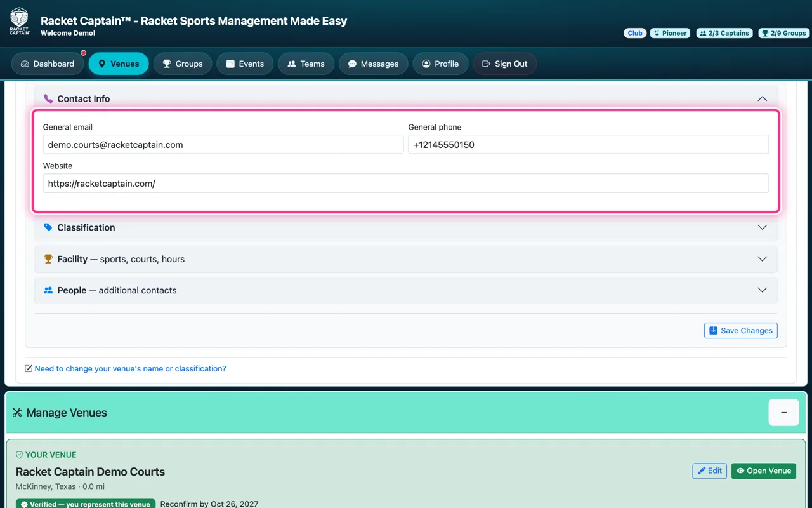Screen dimensions: 812x508
Task: Click the Website input field
Action: pos(406,184)
